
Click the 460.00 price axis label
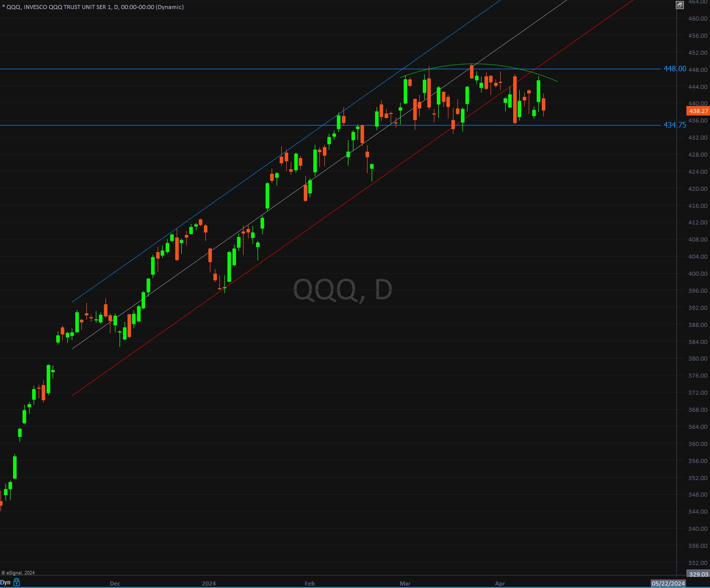pyautogui.click(x=697, y=19)
